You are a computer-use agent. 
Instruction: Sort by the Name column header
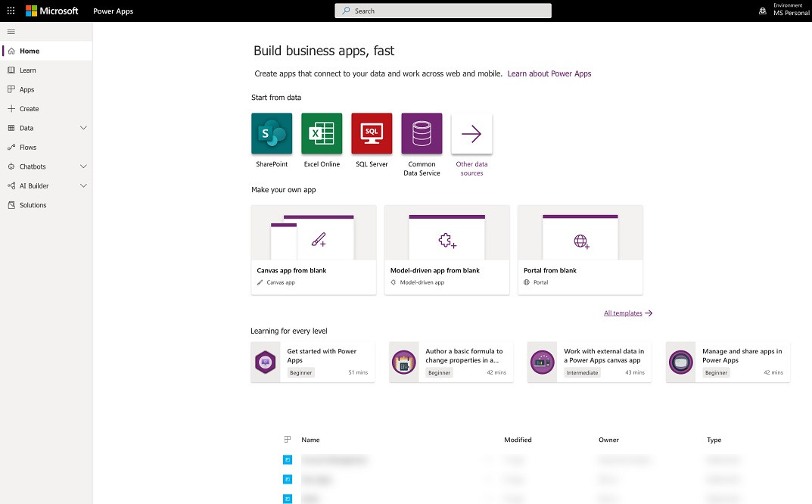tap(310, 440)
